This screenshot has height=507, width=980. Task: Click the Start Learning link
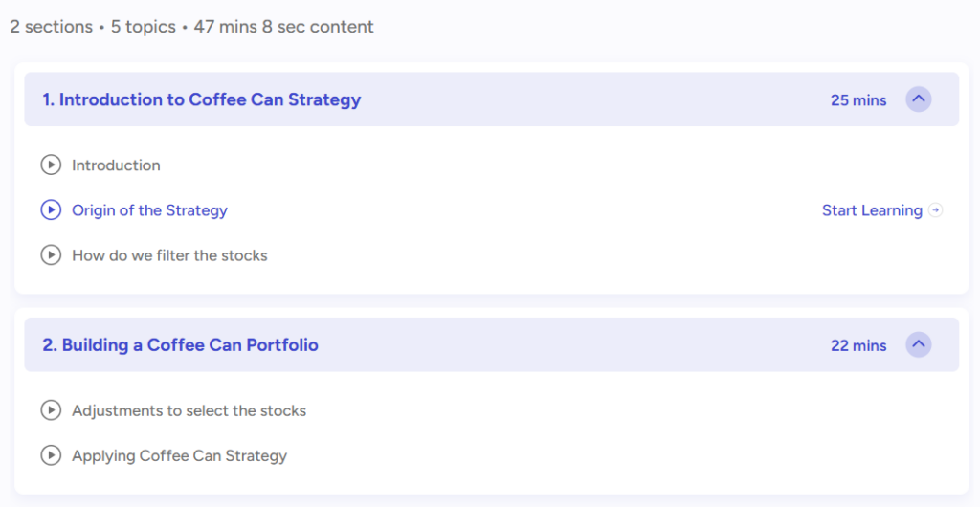click(872, 210)
